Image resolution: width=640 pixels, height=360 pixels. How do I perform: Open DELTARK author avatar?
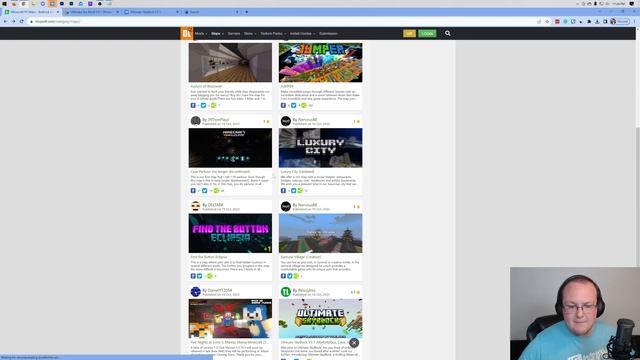(196, 206)
